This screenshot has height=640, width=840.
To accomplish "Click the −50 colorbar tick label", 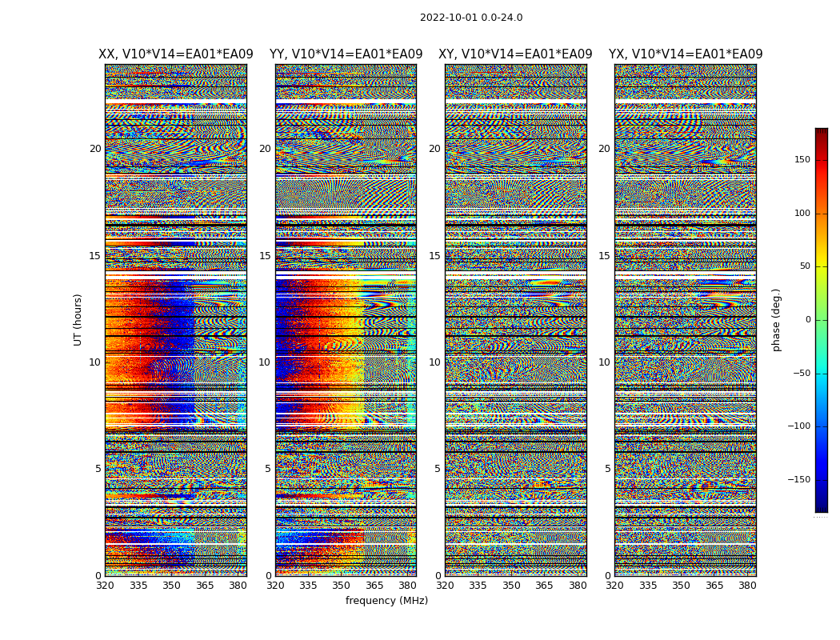I will click(x=799, y=374).
